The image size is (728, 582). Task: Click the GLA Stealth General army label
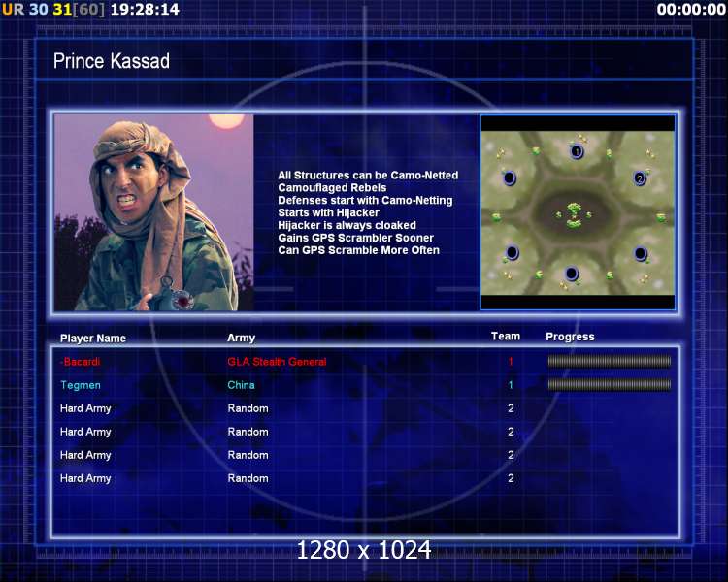click(x=277, y=362)
